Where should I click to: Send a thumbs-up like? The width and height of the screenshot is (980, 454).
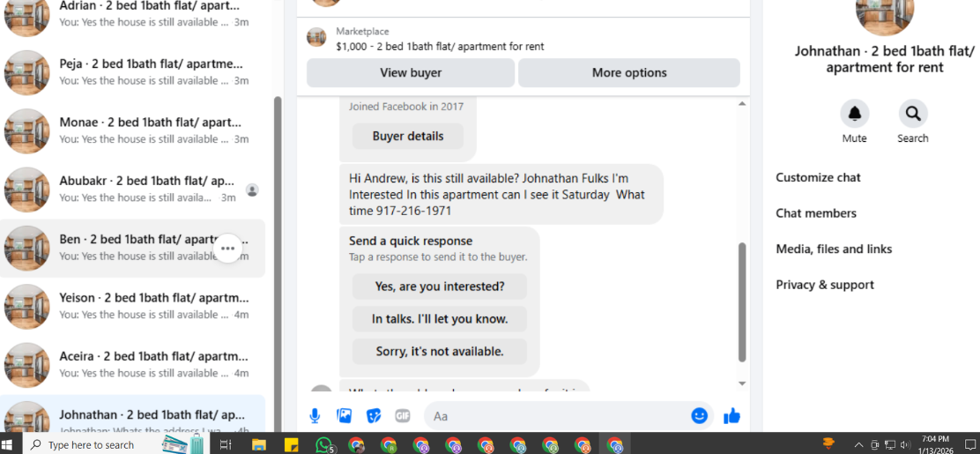click(x=731, y=416)
